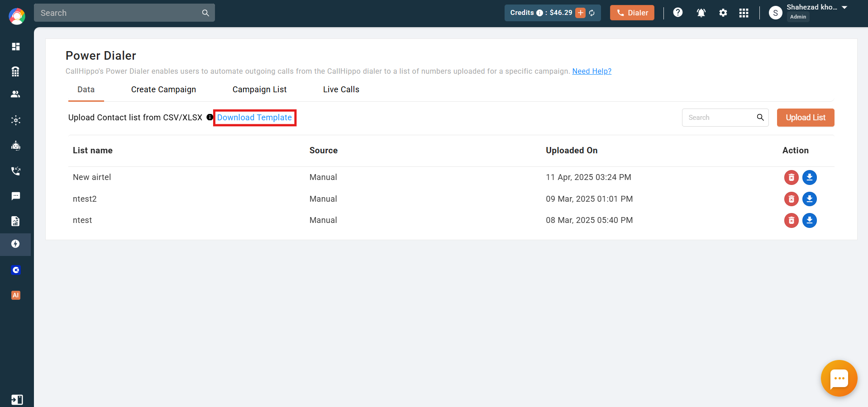The height and width of the screenshot is (407, 868).
Task: Open the reports sidebar icon
Action: tap(16, 221)
